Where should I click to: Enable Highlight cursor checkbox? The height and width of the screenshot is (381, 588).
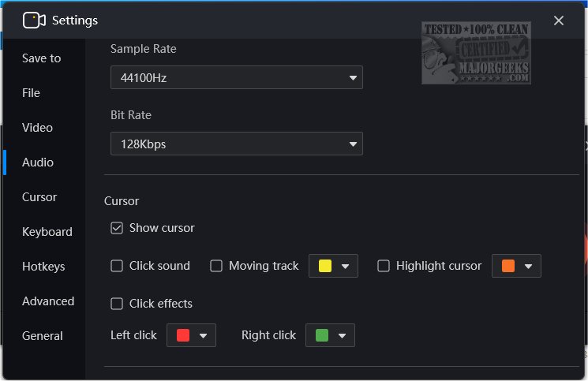pos(384,266)
